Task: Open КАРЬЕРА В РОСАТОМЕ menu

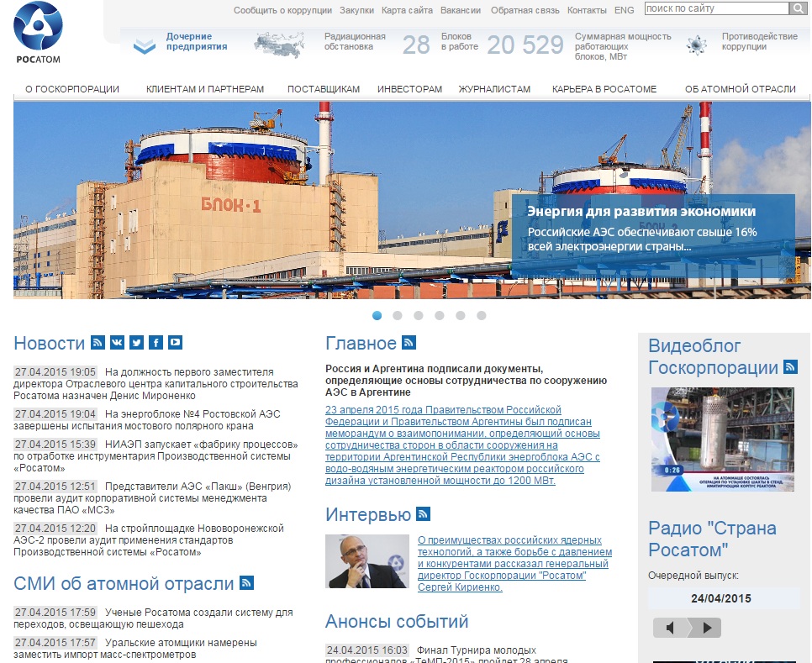Action: coord(604,89)
